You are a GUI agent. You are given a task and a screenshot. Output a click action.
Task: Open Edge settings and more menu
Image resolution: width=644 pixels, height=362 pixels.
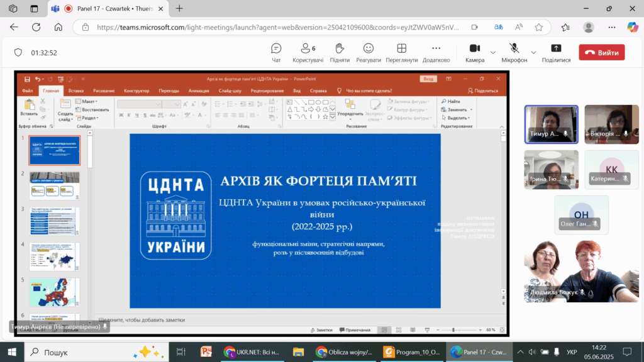(612, 27)
